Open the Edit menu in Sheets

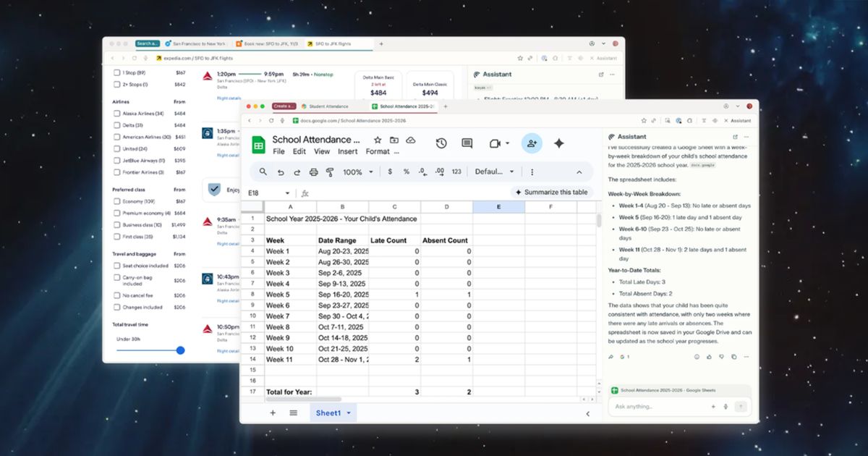click(299, 152)
